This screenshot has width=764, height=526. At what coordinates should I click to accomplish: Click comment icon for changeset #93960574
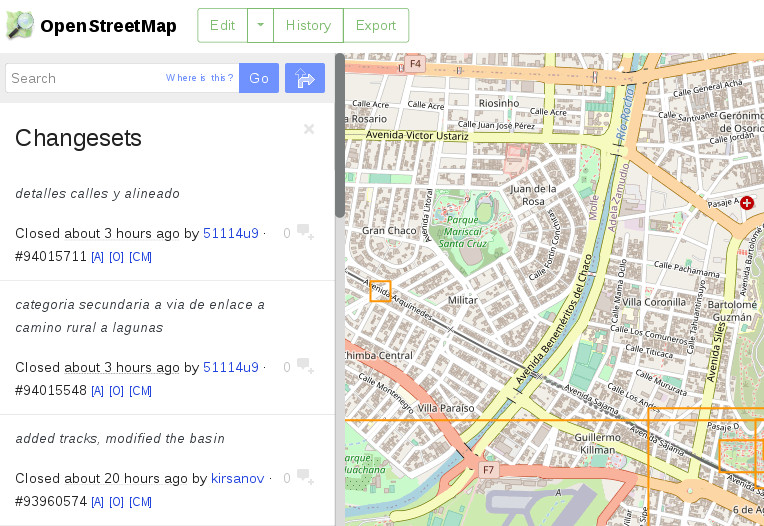click(x=305, y=477)
